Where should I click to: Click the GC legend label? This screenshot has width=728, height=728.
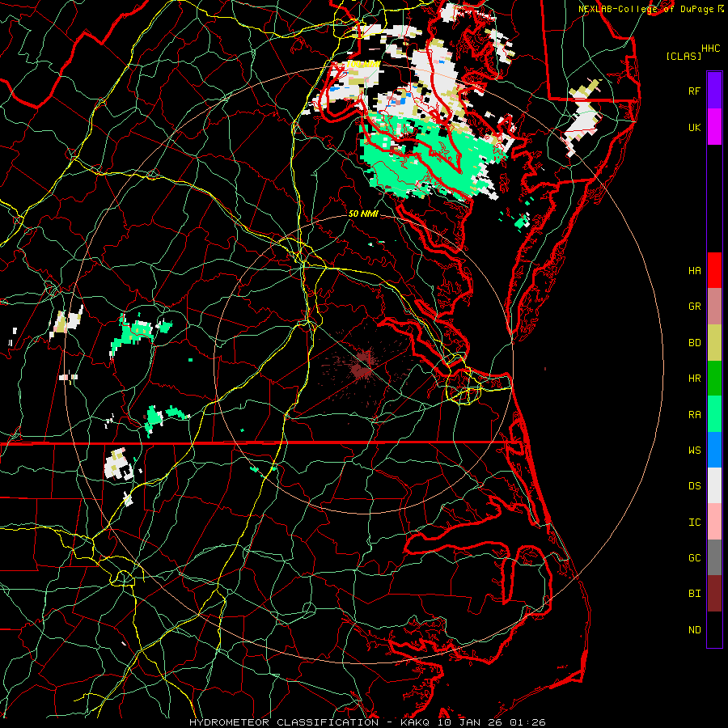click(x=694, y=558)
